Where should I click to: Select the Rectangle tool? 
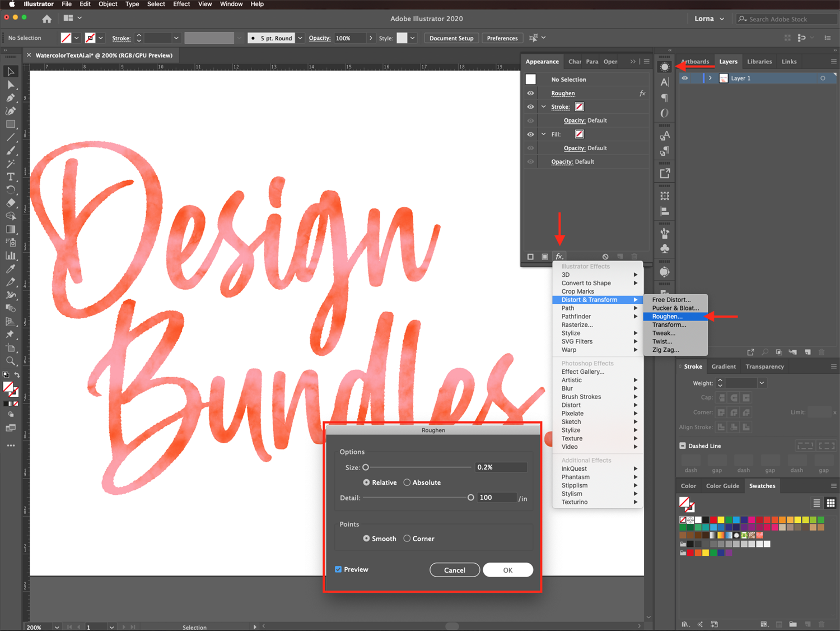coord(11,124)
